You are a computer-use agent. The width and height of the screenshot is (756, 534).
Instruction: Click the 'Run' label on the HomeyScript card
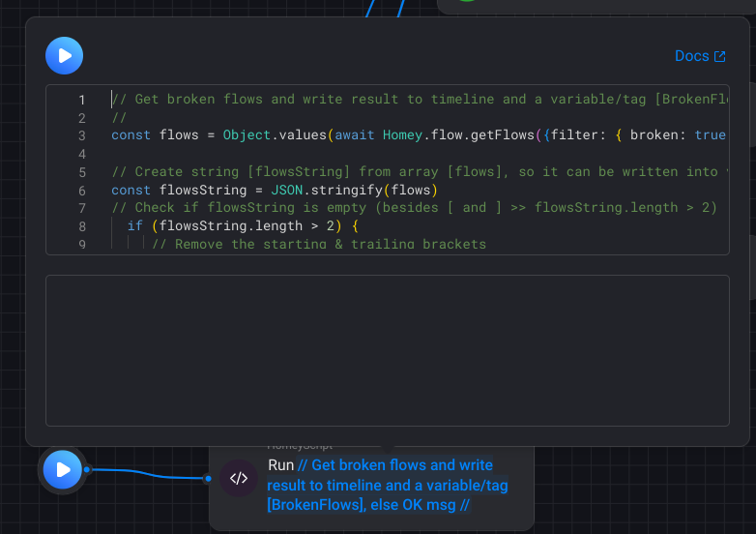(280, 465)
